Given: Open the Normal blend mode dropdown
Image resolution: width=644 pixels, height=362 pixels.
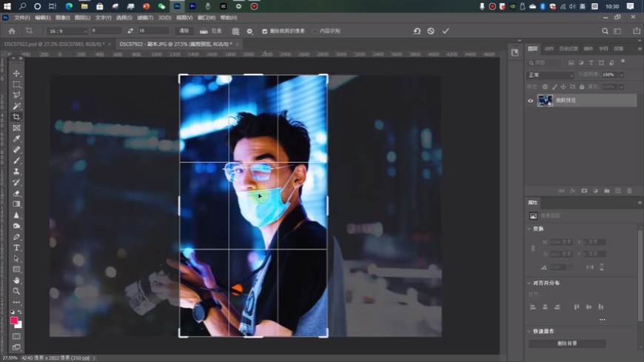Looking at the screenshot, I should point(550,76).
